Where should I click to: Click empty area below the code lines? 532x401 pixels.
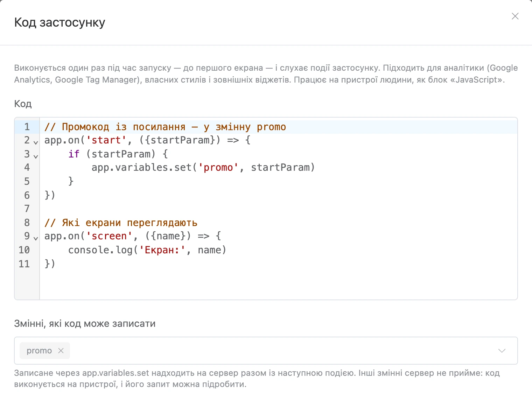pos(278,284)
